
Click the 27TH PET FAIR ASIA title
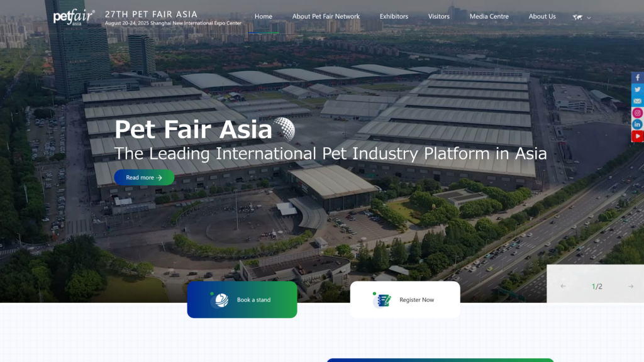pos(151,14)
